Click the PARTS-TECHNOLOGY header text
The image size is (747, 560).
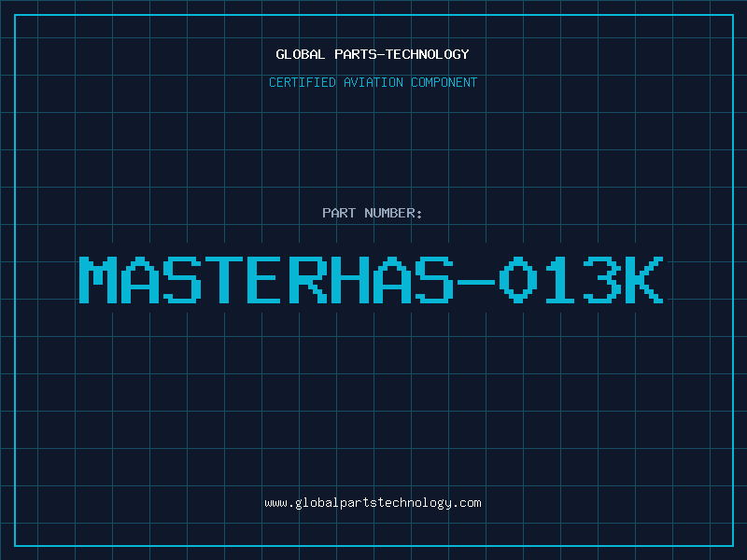(402, 54)
